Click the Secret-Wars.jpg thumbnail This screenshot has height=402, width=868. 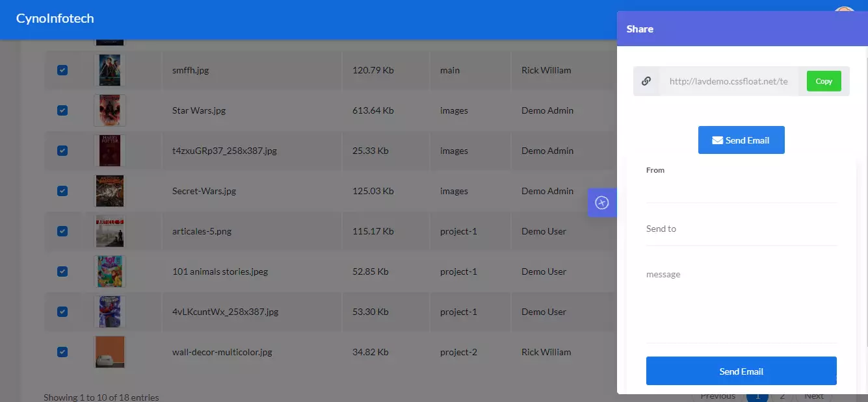(x=110, y=191)
